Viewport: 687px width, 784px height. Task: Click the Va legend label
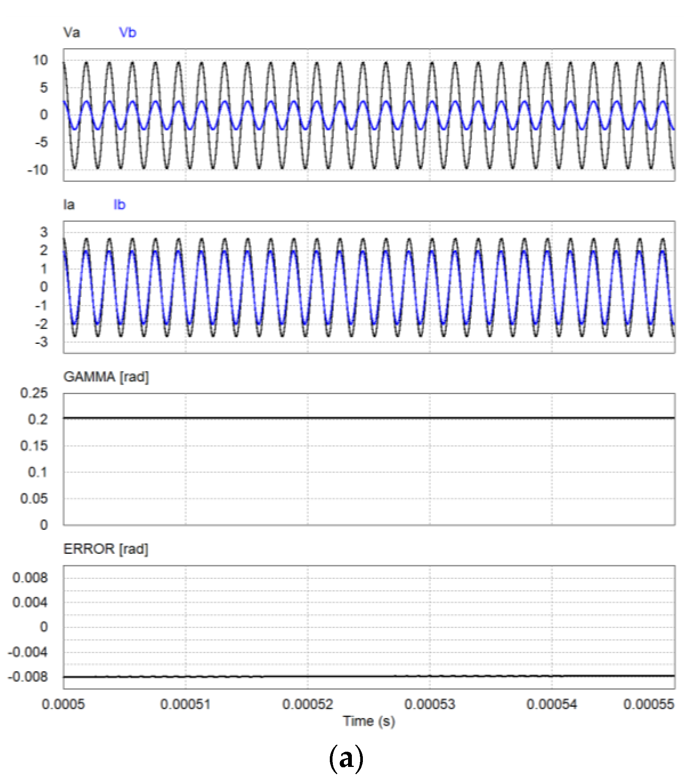pos(72,33)
